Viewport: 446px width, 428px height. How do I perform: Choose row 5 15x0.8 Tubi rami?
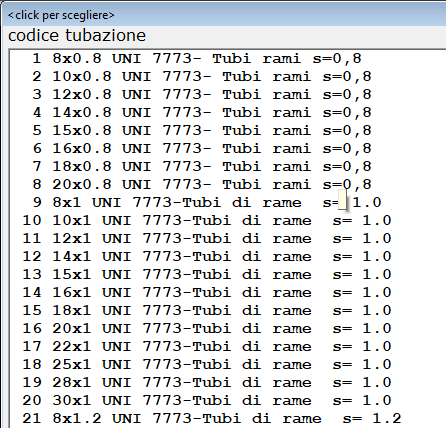(x=228, y=130)
